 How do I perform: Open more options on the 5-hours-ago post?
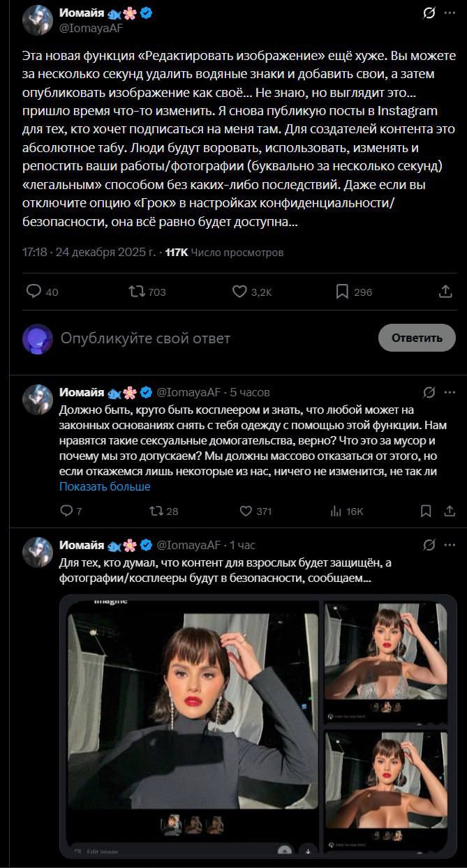tap(450, 392)
